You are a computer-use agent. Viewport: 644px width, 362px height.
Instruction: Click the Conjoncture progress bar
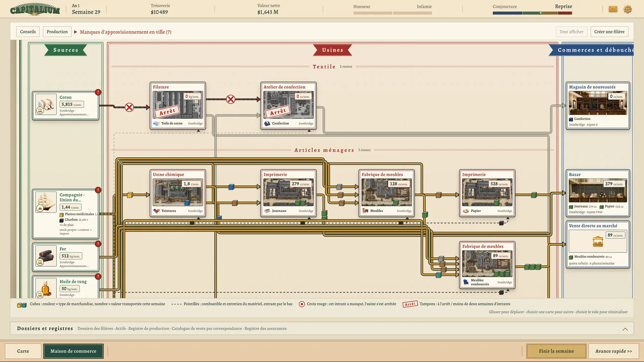click(x=532, y=13)
